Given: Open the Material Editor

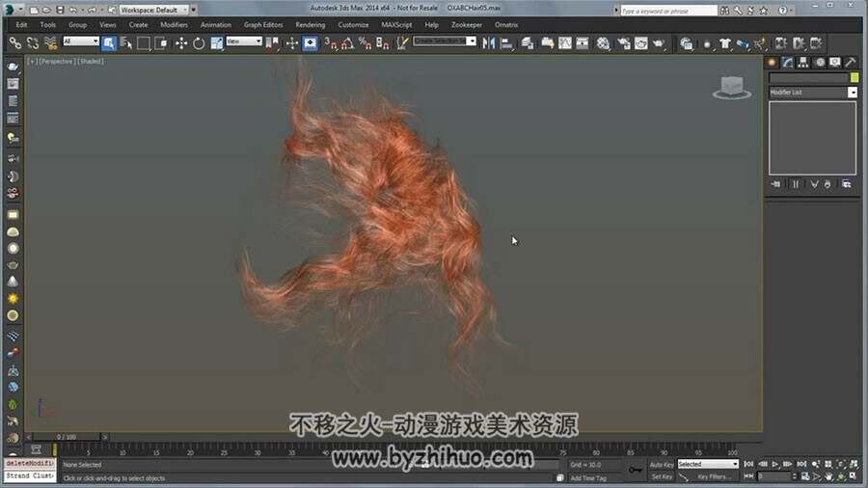Looking at the screenshot, I should pyautogui.click(x=604, y=43).
